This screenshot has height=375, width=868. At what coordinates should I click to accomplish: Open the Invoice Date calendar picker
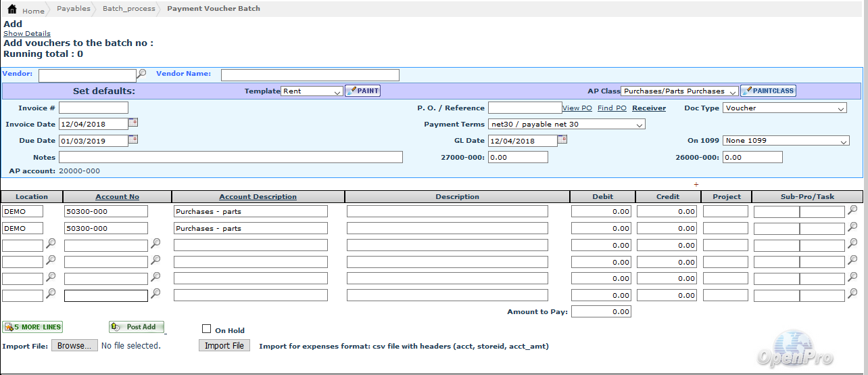[133, 123]
